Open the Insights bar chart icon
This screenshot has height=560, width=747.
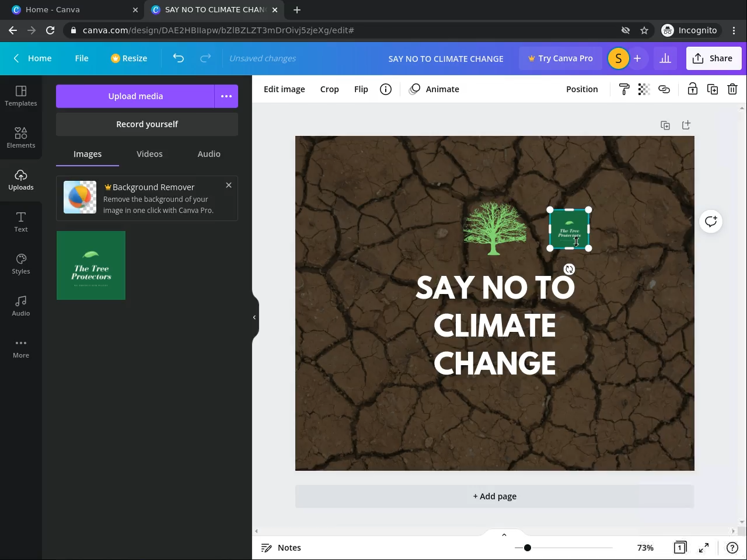click(665, 58)
